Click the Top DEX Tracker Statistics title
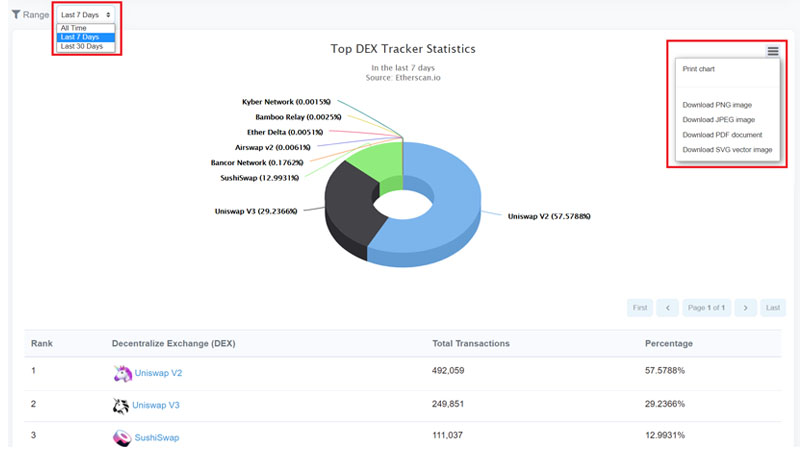800x468 pixels. 403,49
